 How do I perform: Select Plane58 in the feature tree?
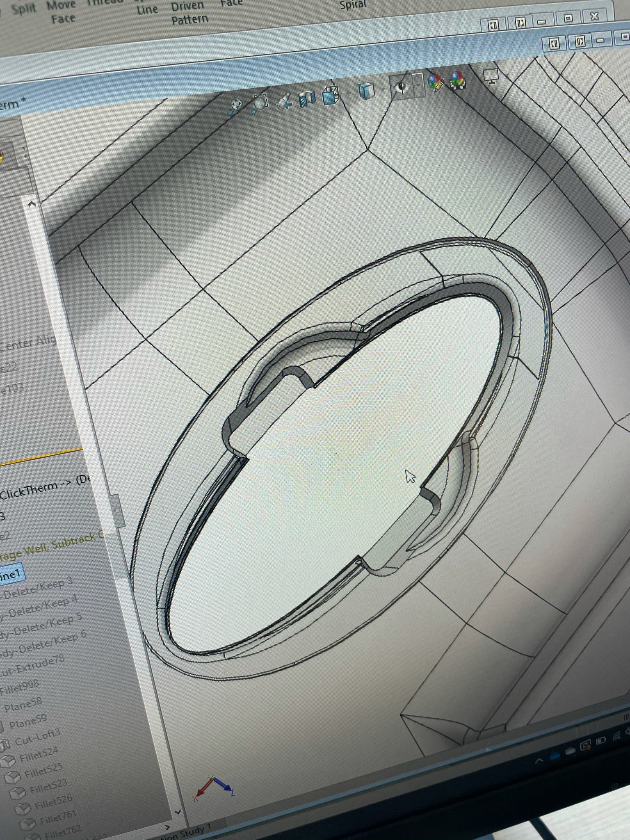[23, 704]
